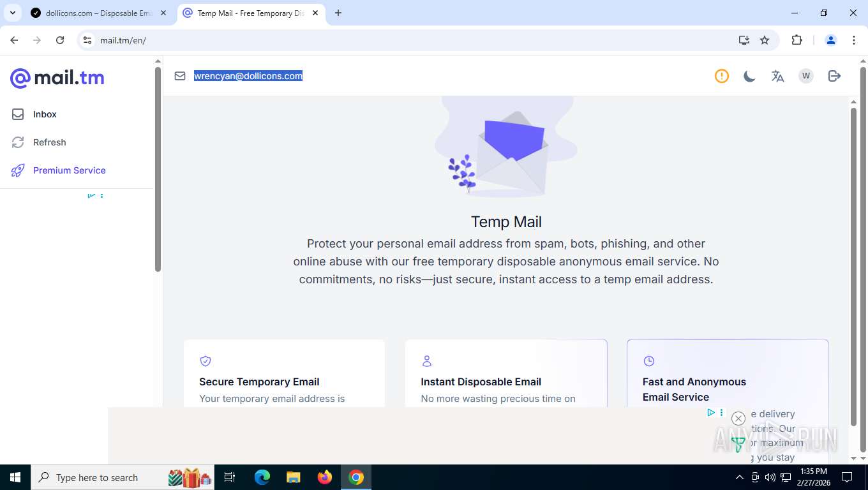The image size is (868, 490).
Task: Open Premium Service link
Action: [x=69, y=170]
